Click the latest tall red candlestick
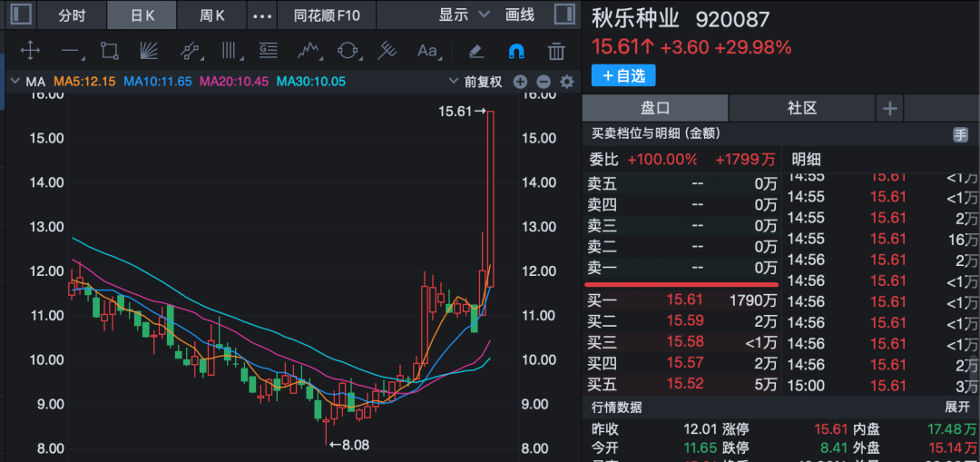 491,199
